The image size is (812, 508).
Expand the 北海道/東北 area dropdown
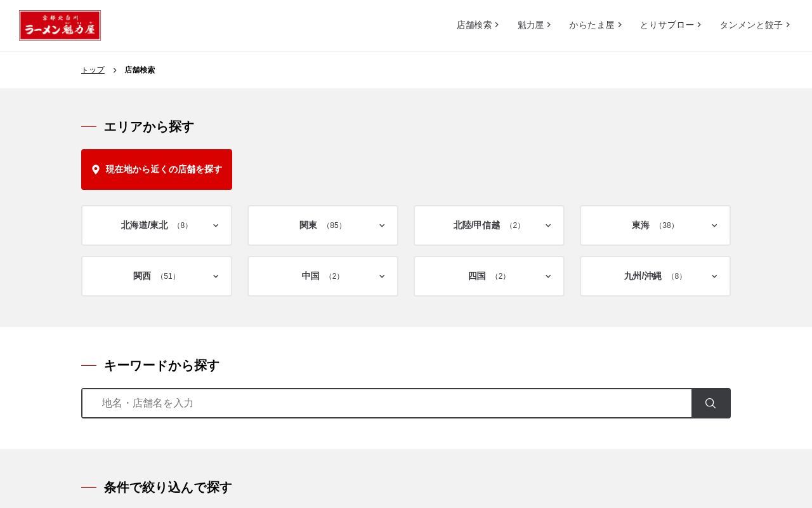157,225
